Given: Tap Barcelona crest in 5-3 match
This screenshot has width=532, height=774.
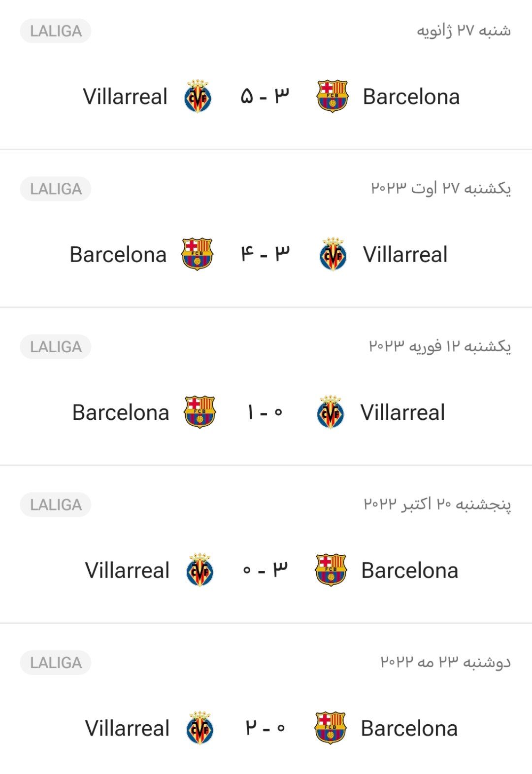Looking at the screenshot, I should point(332,96).
